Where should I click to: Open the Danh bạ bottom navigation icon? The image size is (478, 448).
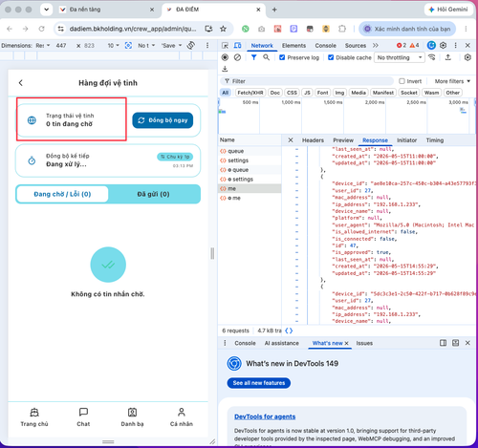(x=132, y=417)
